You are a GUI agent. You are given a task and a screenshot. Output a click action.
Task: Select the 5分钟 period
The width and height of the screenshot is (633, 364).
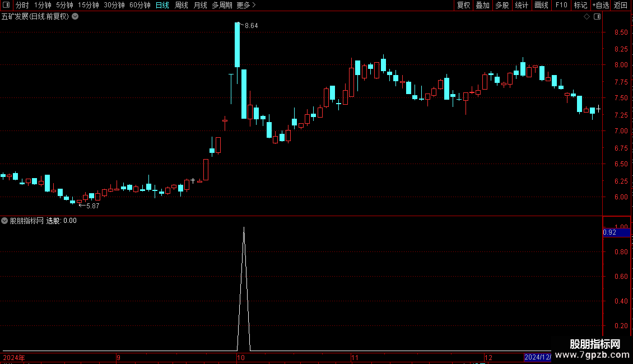[64, 5]
